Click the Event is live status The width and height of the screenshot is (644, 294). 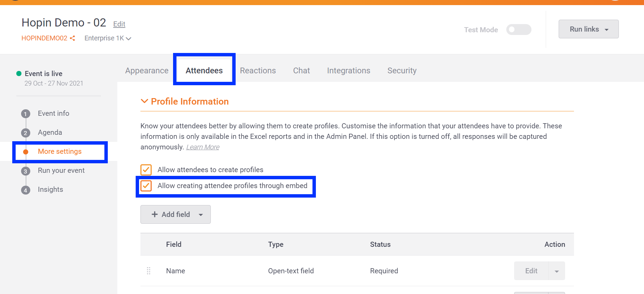(x=44, y=74)
